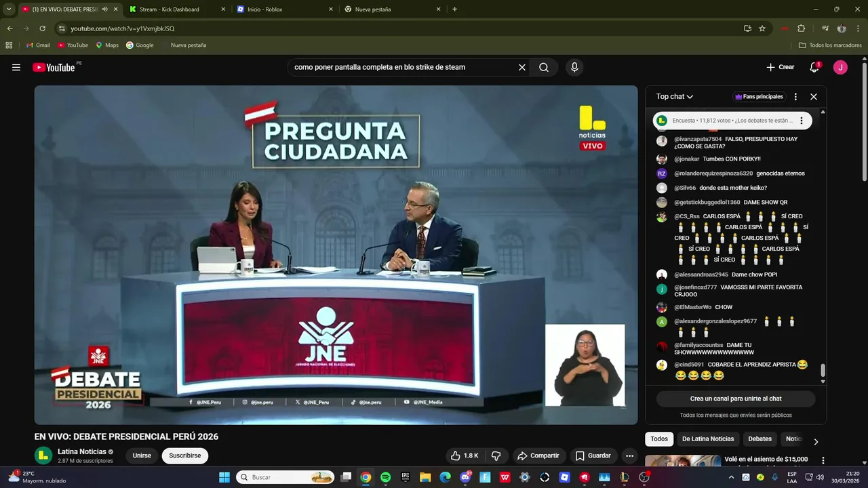Open options for Volé en el asiento video
The width and height of the screenshot is (868, 488).
pyautogui.click(x=823, y=460)
